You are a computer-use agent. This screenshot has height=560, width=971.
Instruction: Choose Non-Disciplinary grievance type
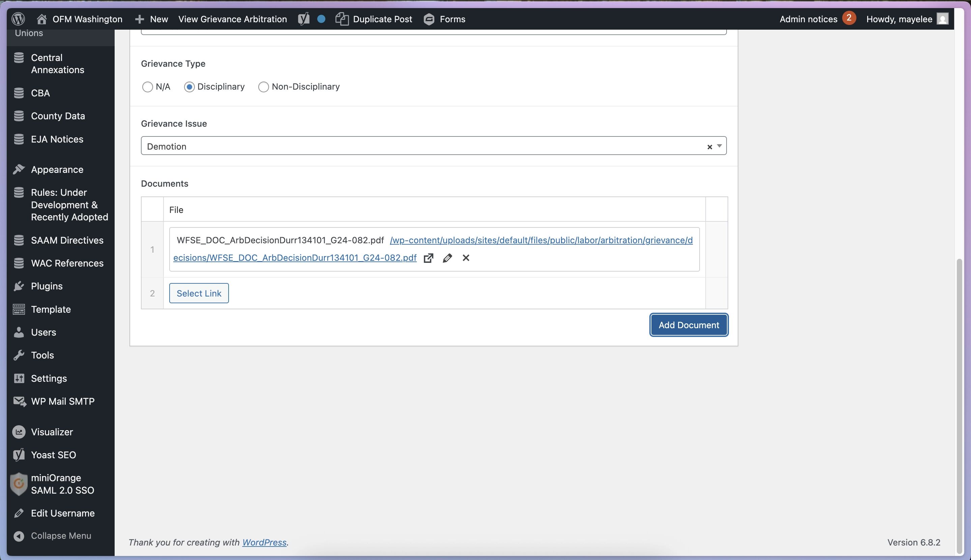pos(263,87)
